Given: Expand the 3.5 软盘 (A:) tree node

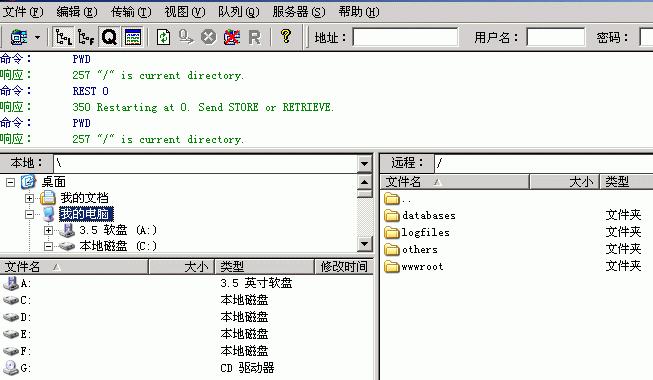Looking at the screenshot, I should click(x=48, y=230).
